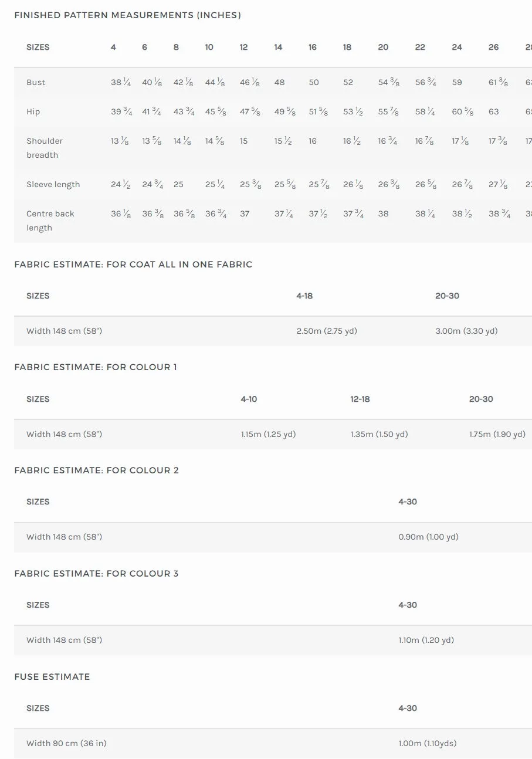
Task: Click the 4-18 size range header
Action: [304, 296]
